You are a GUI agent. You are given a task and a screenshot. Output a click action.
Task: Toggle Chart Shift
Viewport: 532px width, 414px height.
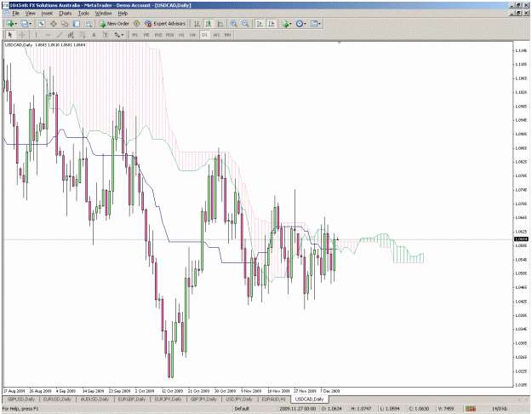(x=271, y=24)
